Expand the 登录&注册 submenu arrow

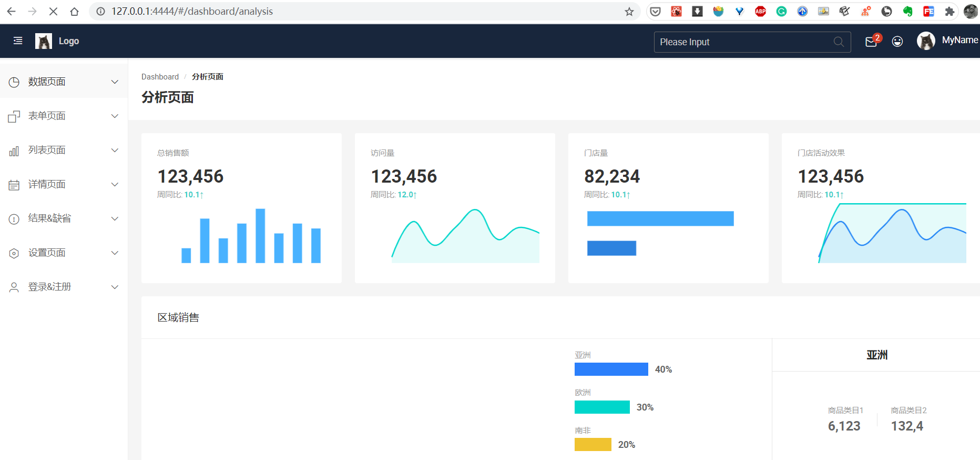click(115, 287)
